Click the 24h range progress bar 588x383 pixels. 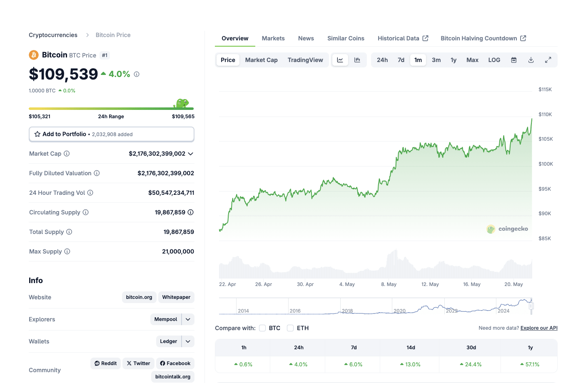(x=112, y=109)
